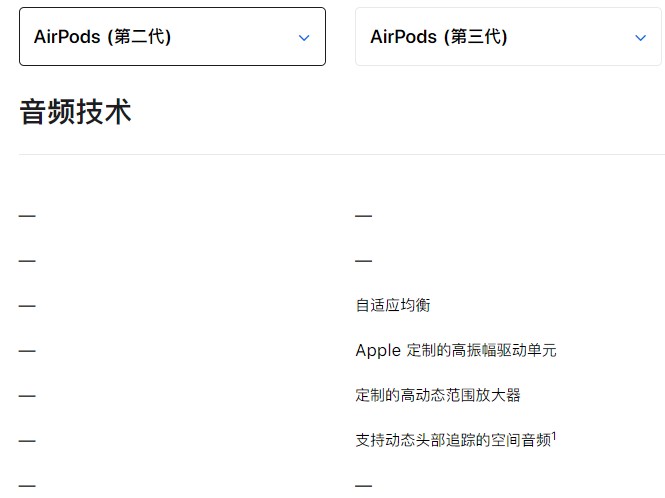665x498 pixels.
Task: Click the 自适应均衡 feature text
Action: pyautogui.click(x=393, y=305)
